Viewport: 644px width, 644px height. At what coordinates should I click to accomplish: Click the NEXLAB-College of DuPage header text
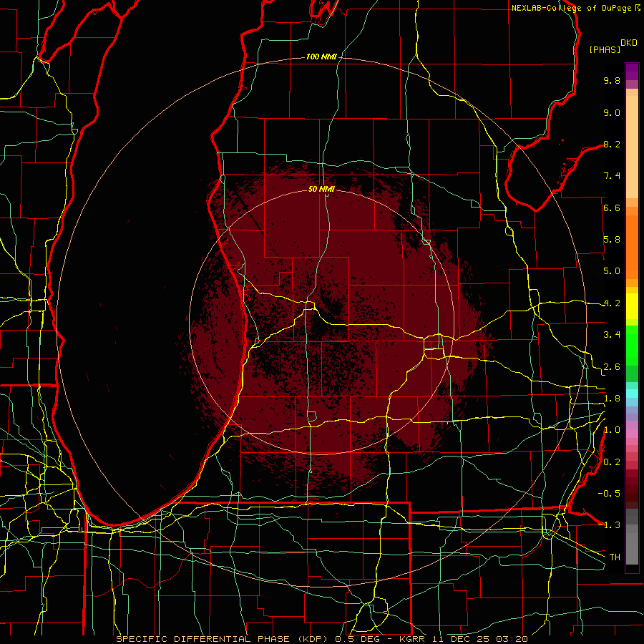(571, 8)
